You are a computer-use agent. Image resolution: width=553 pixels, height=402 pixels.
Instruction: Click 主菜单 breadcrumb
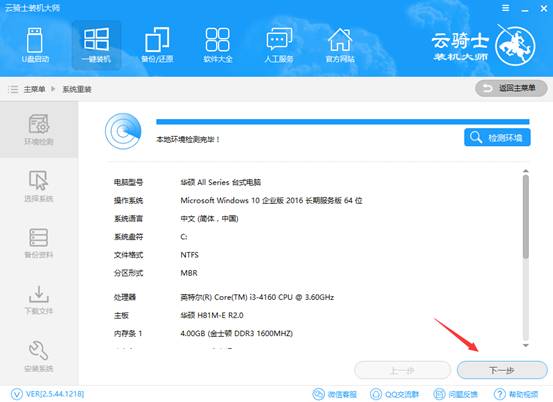pos(34,89)
